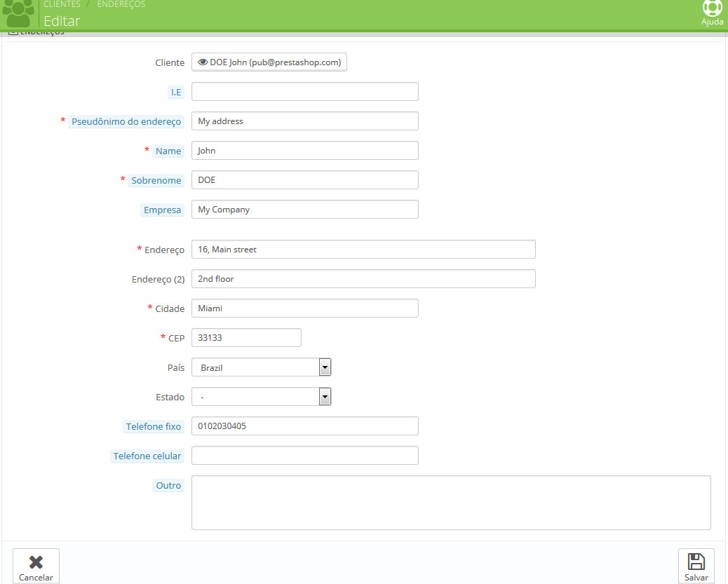
Task: Click the Telefone celular label
Action: [147, 456]
